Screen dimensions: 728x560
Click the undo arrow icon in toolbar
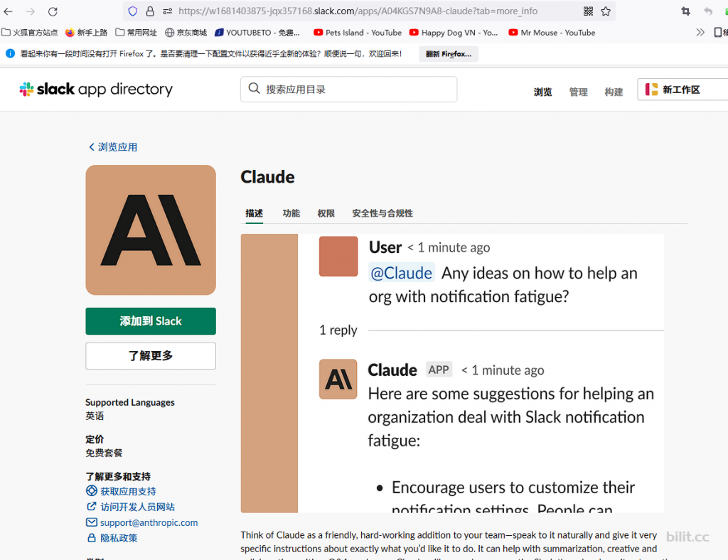click(x=708, y=11)
